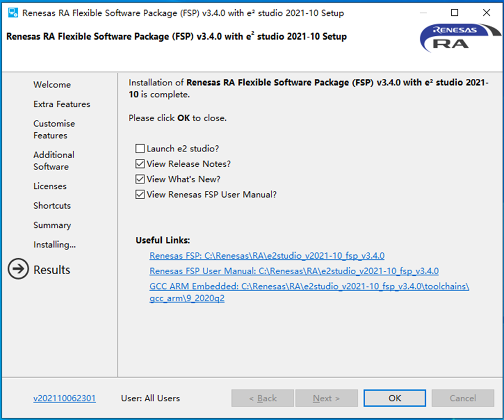This screenshot has height=420, width=504.
Task: Select the Licenses step
Action: (x=50, y=186)
